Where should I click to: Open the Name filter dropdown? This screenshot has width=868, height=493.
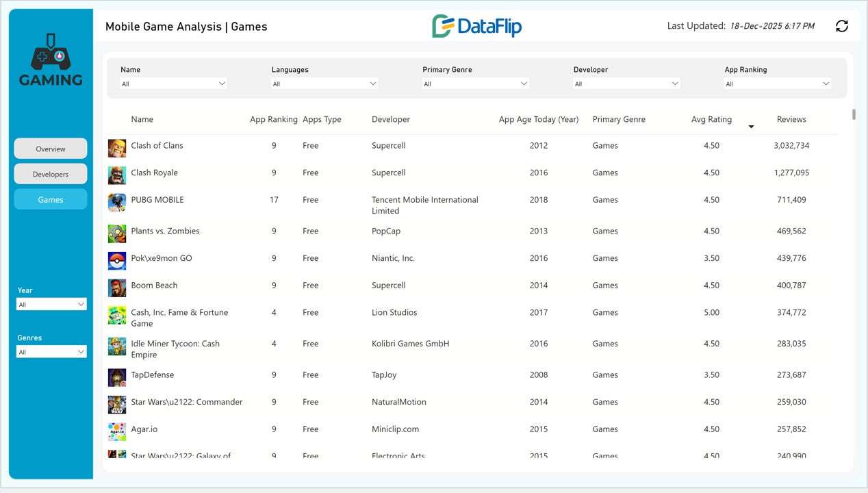tap(174, 84)
